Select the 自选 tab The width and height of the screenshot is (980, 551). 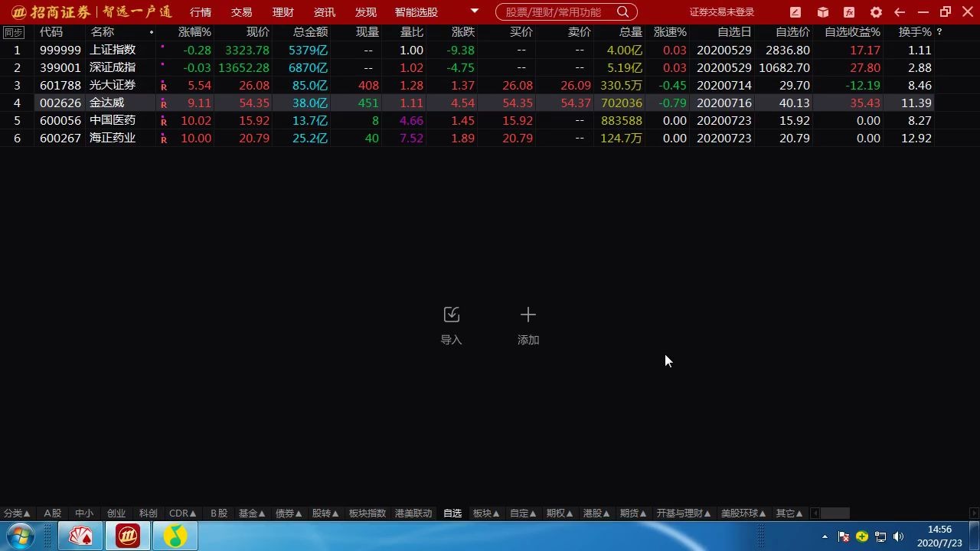click(452, 514)
